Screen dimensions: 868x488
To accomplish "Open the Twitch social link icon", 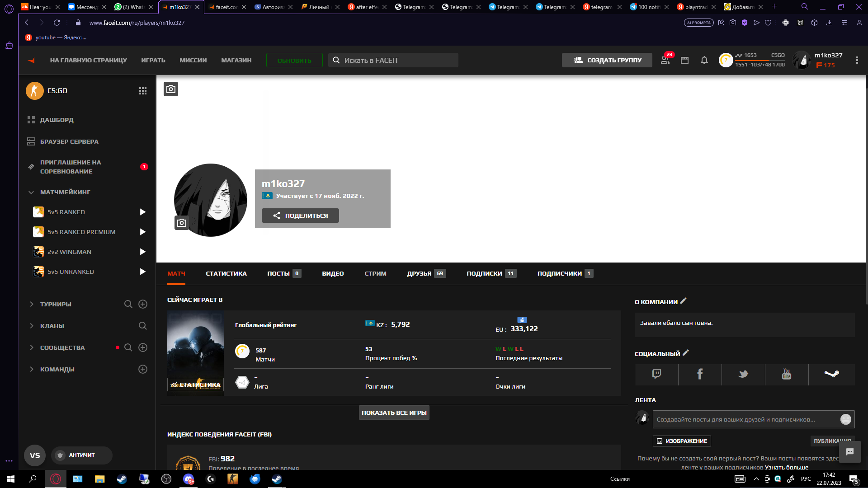I will click(x=656, y=375).
